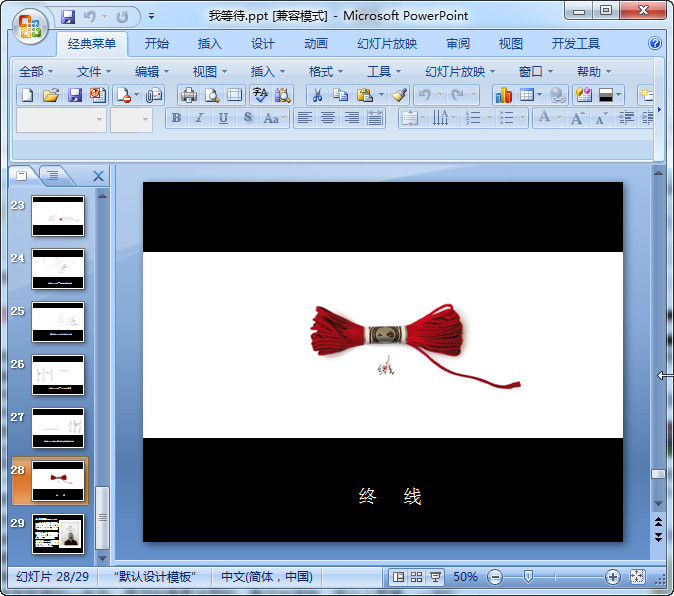
Task: Expand the 幻灯片放映 classic menu dropdown
Action: [x=460, y=71]
